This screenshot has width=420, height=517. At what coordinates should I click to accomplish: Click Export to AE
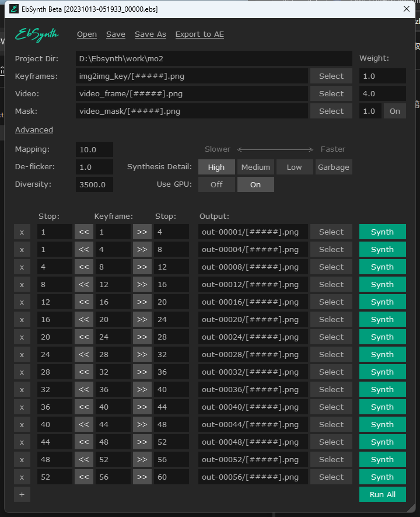click(199, 34)
